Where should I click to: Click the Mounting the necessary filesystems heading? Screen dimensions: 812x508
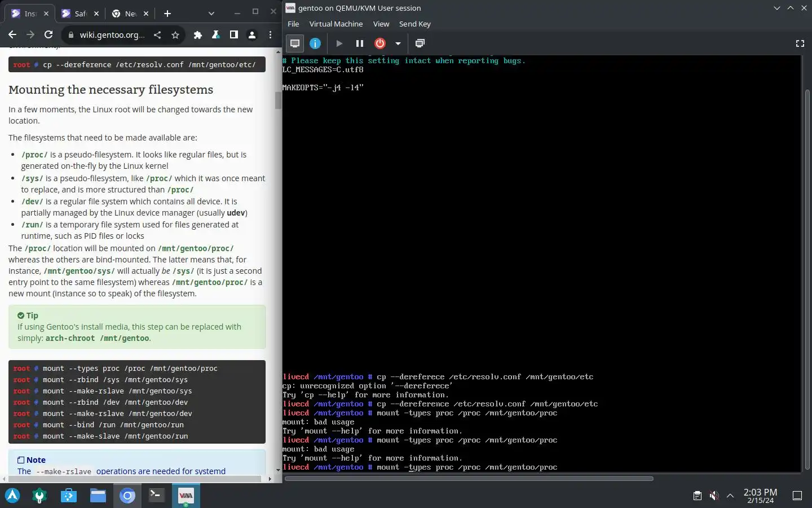[x=111, y=90]
